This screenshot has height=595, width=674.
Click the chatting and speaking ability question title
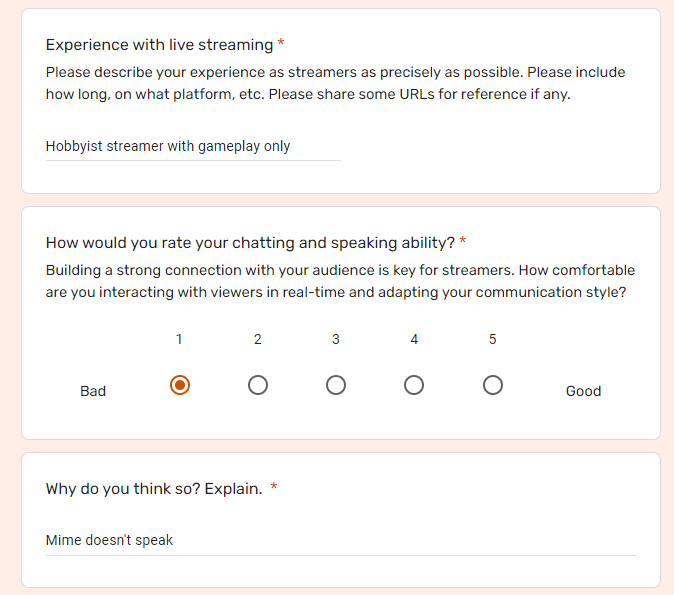click(x=250, y=243)
